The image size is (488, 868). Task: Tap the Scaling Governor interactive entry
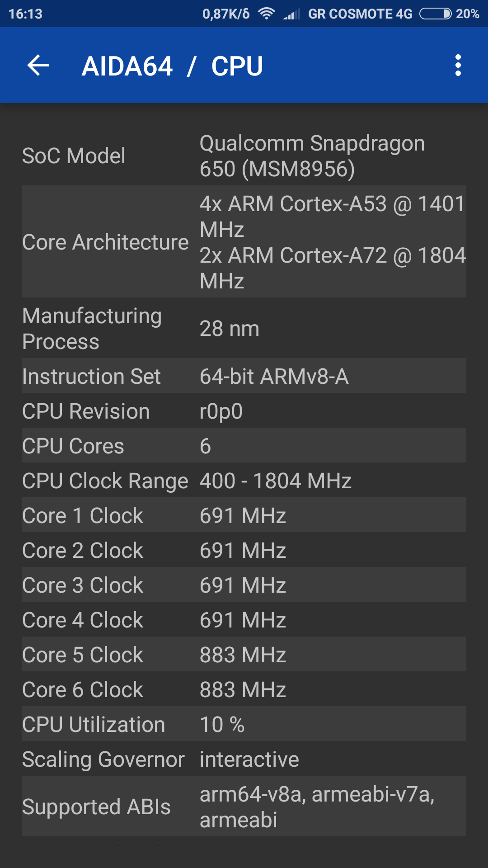[x=244, y=759]
